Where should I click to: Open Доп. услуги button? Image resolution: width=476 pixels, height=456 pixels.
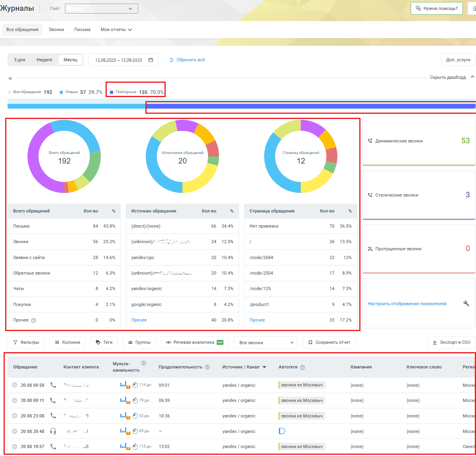pos(458,60)
